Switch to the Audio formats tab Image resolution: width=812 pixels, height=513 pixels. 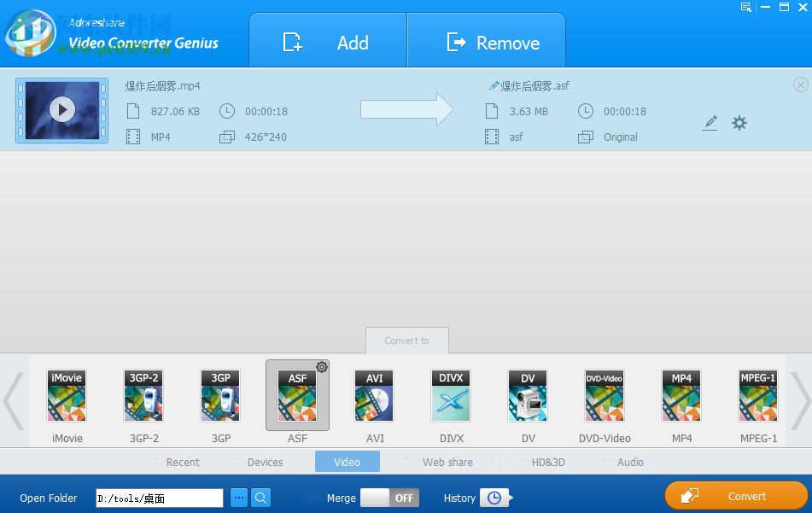click(x=630, y=462)
